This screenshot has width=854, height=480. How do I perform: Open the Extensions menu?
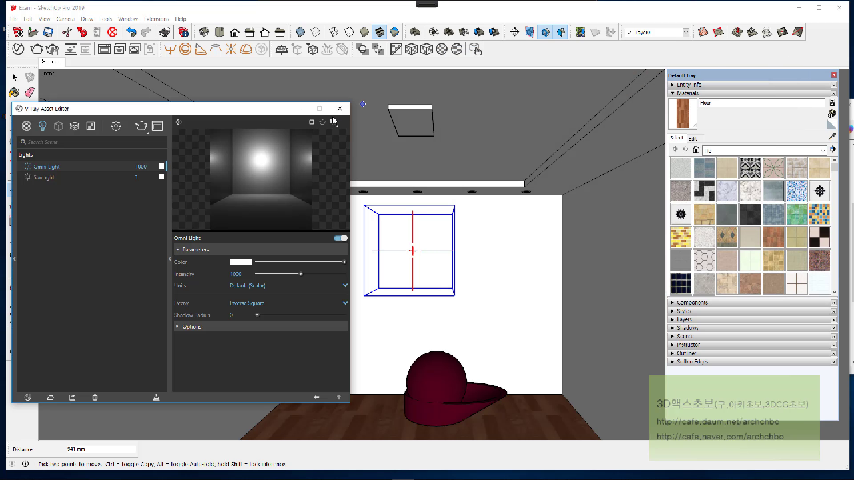tap(157, 19)
